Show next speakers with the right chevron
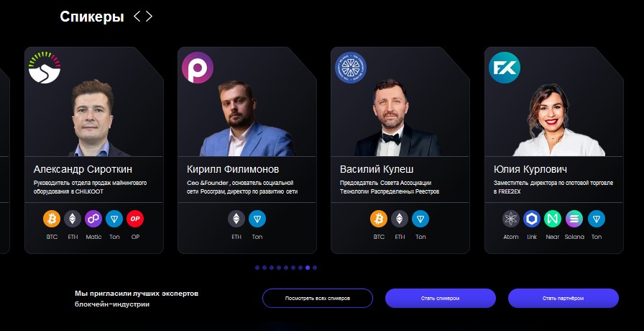 point(149,17)
